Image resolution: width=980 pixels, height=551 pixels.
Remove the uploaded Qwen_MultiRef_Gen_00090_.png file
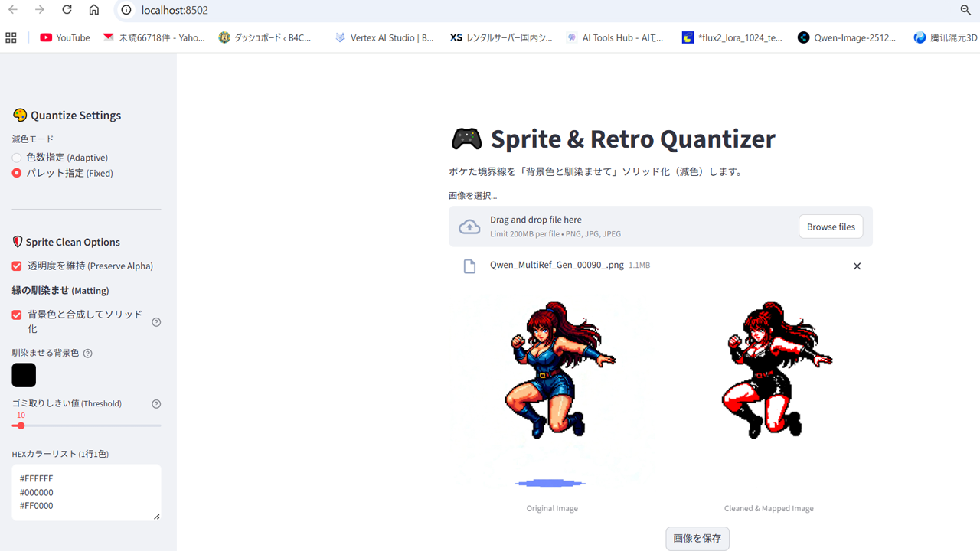pyautogui.click(x=857, y=266)
